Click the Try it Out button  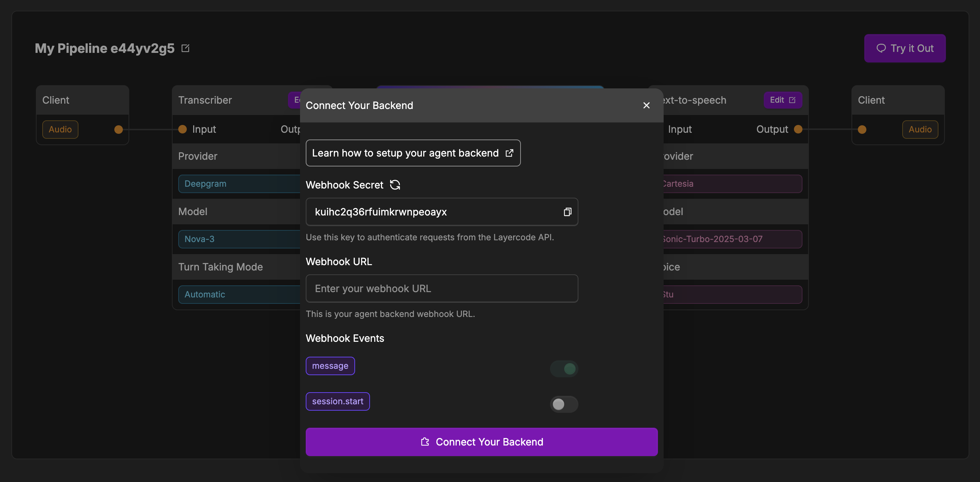[x=904, y=48]
